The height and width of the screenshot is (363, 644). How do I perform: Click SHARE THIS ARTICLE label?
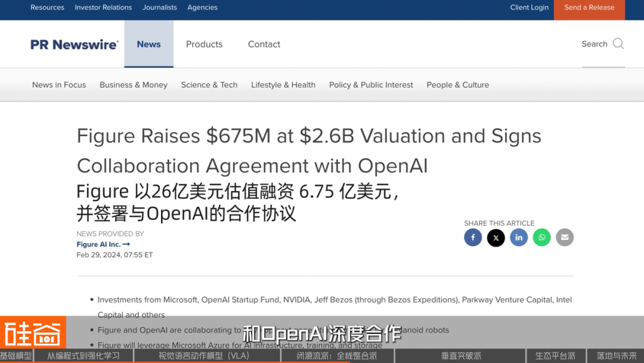(x=499, y=223)
